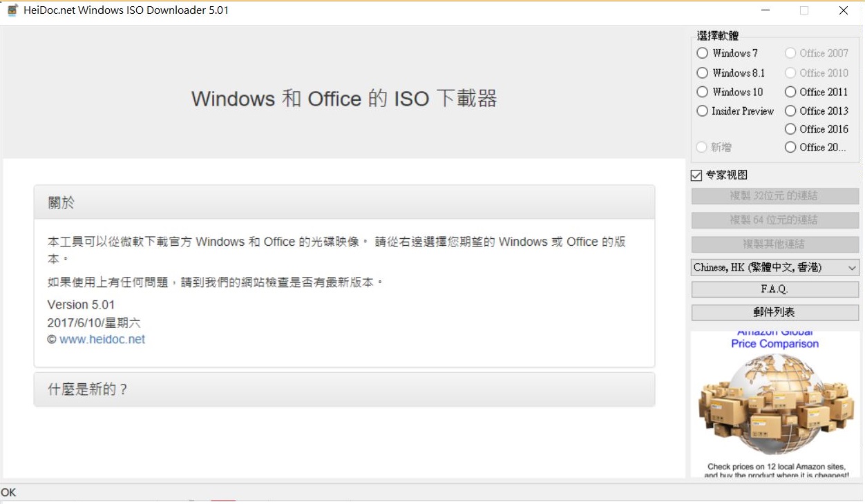Viewport: 865px width, 504px height.
Task: Click the F.A.Q. button
Action: pyautogui.click(x=774, y=289)
